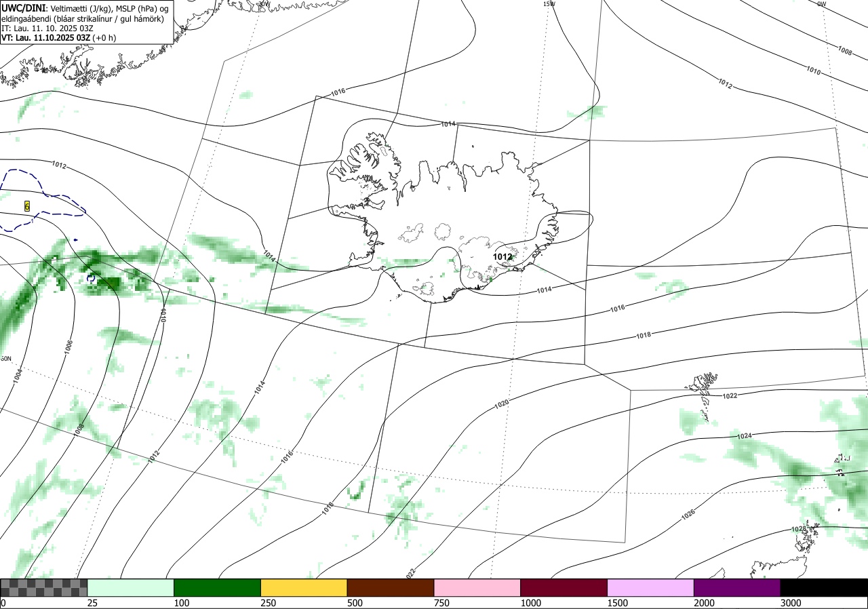This screenshot has height=609, width=868.
Task: Click the '60N' latitude label
Action: [5, 359]
